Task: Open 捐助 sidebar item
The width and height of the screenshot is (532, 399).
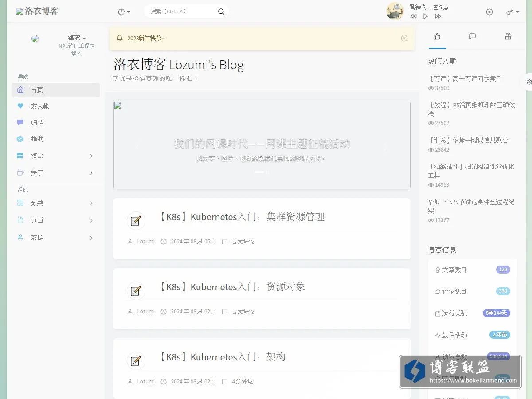Action: 56,139
